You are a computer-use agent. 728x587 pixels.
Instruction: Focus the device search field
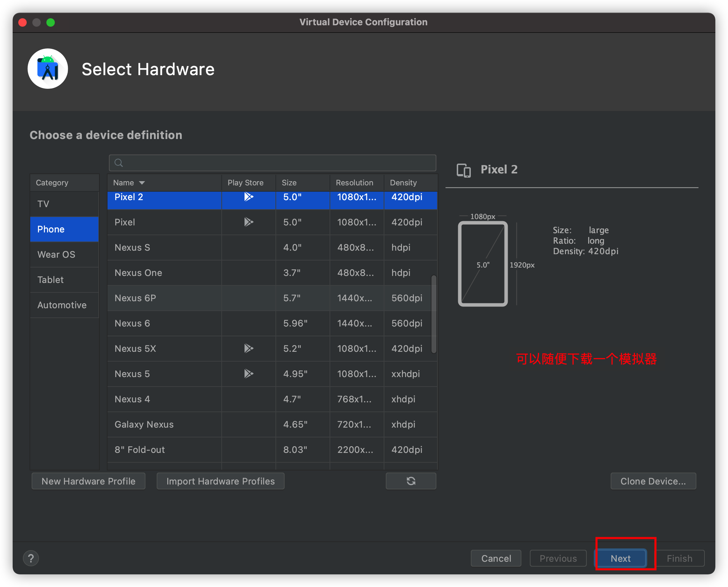point(273,163)
